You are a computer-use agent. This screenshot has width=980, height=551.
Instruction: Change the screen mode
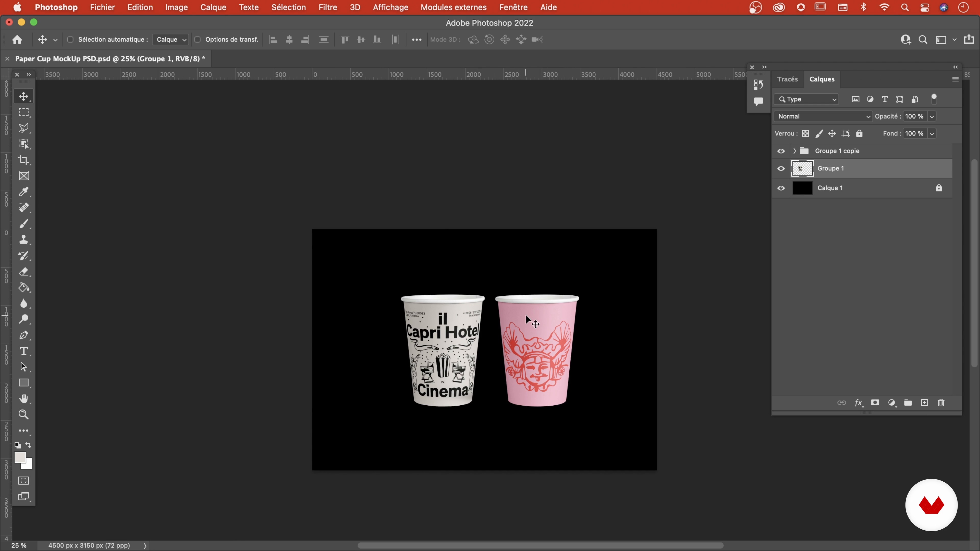(23, 497)
